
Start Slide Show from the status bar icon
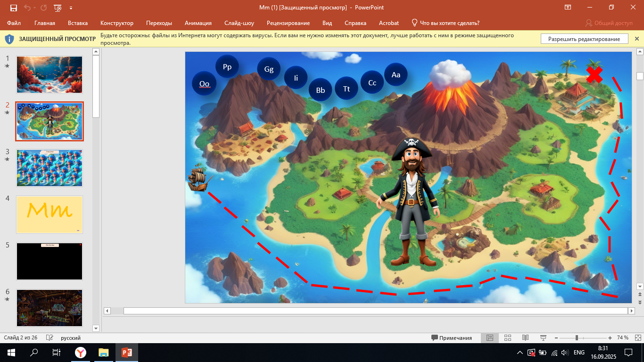point(543,338)
